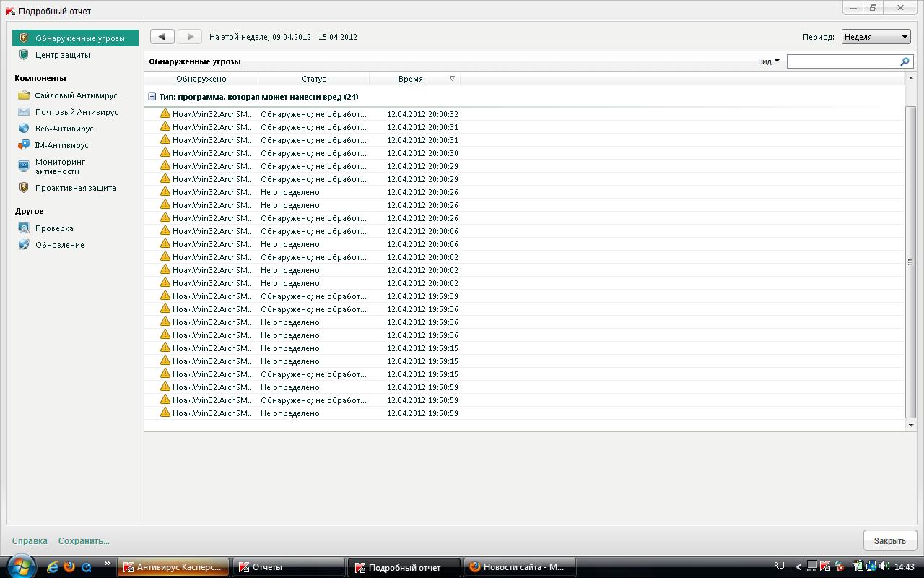Open the Период dropdown set to Неделя

click(876, 37)
